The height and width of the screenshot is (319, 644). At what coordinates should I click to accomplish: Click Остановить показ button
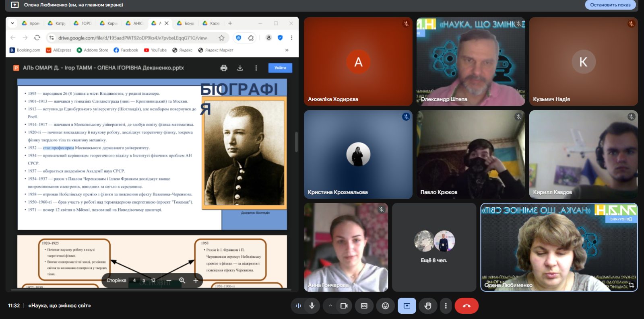click(x=610, y=5)
